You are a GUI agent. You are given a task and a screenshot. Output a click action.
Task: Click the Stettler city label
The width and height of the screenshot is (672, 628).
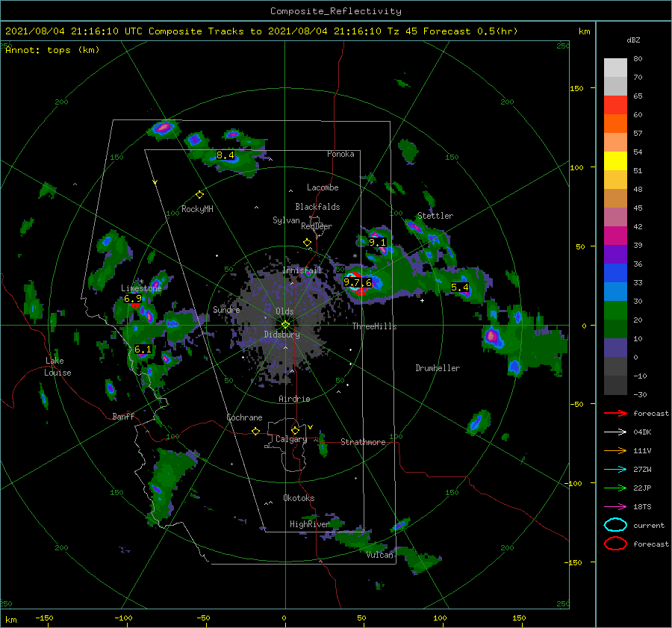[x=435, y=216]
